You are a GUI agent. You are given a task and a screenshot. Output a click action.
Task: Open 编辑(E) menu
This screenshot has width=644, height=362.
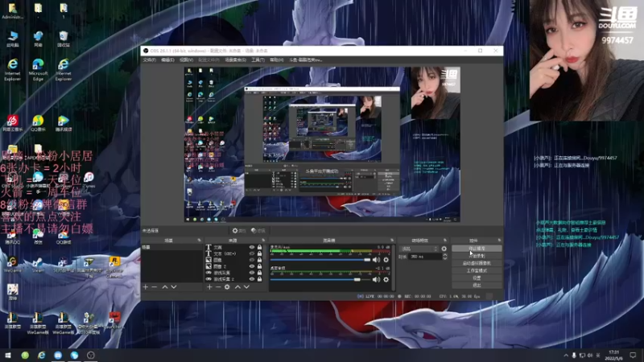(x=167, y=60)
